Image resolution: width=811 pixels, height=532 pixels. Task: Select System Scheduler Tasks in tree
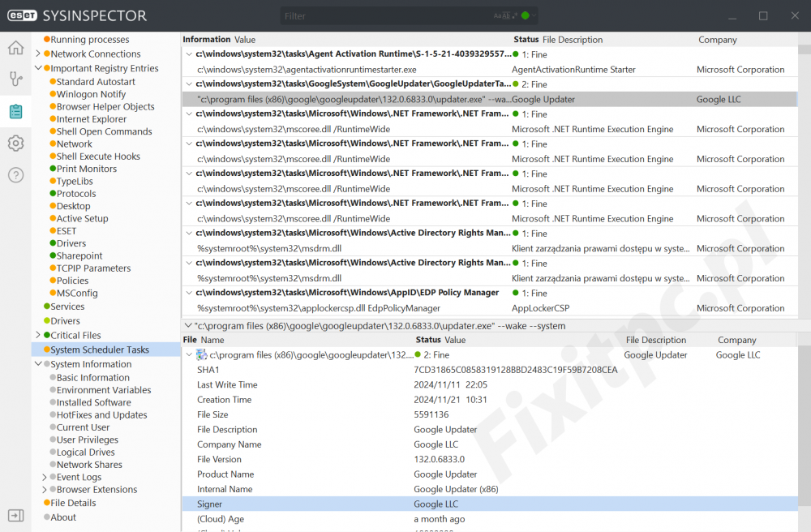[100, 350]
